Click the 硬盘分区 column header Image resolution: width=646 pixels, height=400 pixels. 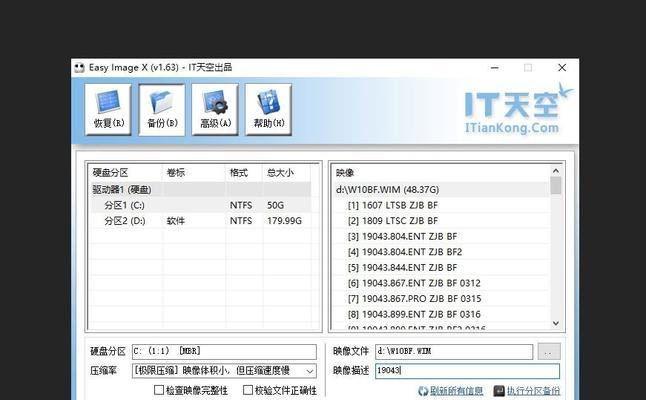[126, 173]
